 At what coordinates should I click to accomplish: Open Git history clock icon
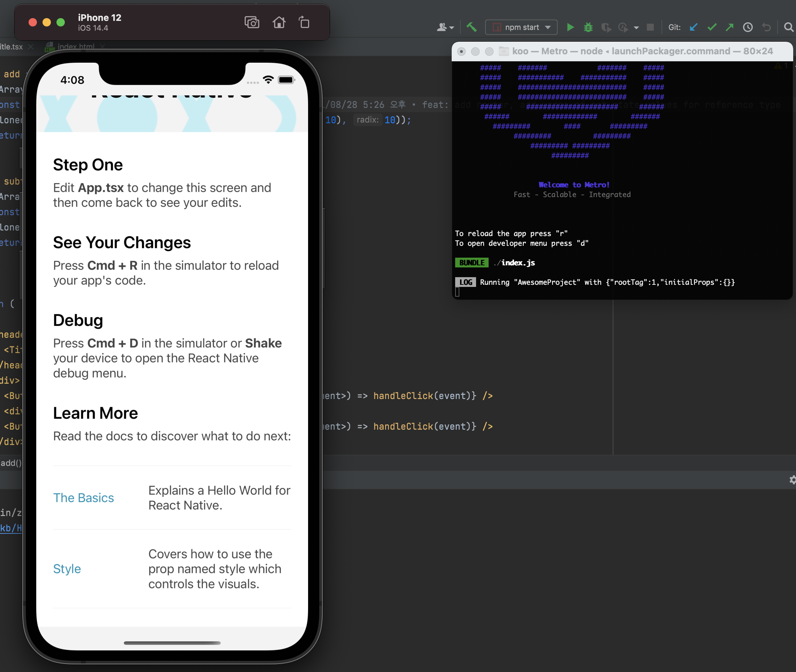pos(748,28)
